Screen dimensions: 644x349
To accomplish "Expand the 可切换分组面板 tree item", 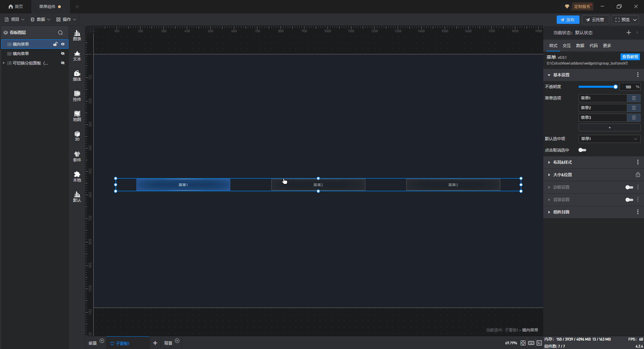I will [x=4, y=63].
